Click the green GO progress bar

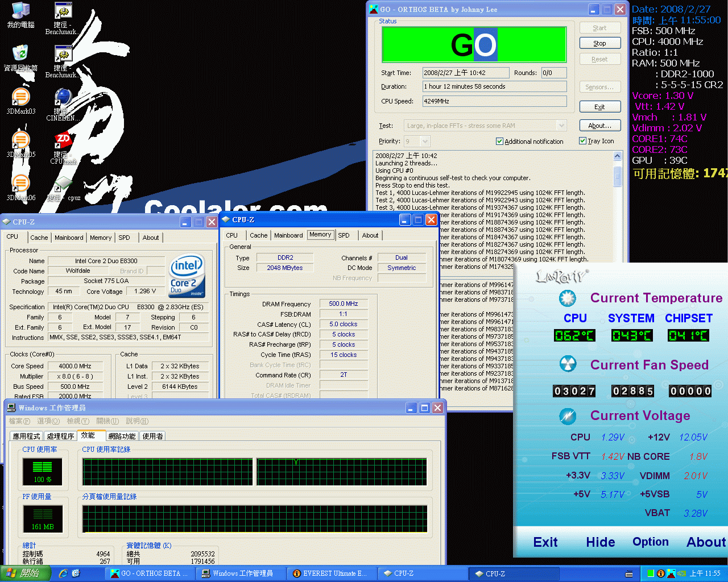pyautogui.click(x=474, y=44)
